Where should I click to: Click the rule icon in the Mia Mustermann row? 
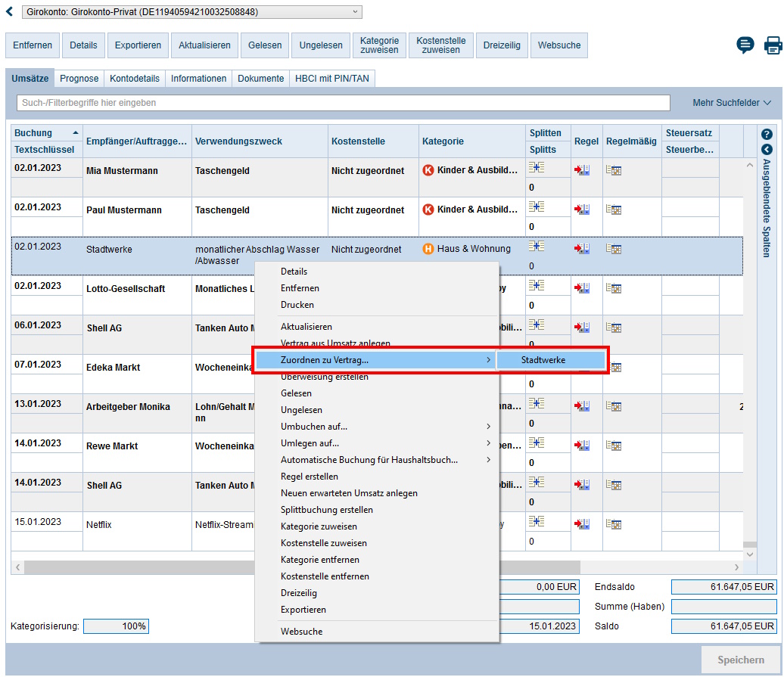pyautogui.click(x=582, y=170)
